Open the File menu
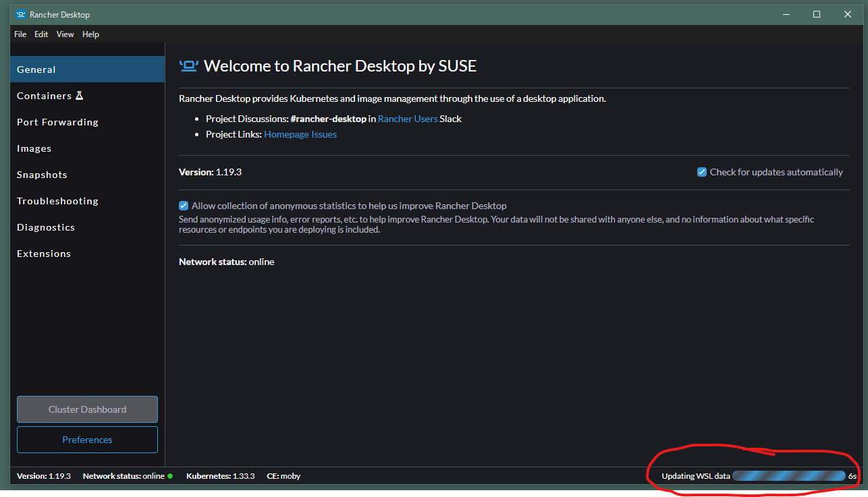Viewport: 868px width, 497px height. (x=20, y=34)
